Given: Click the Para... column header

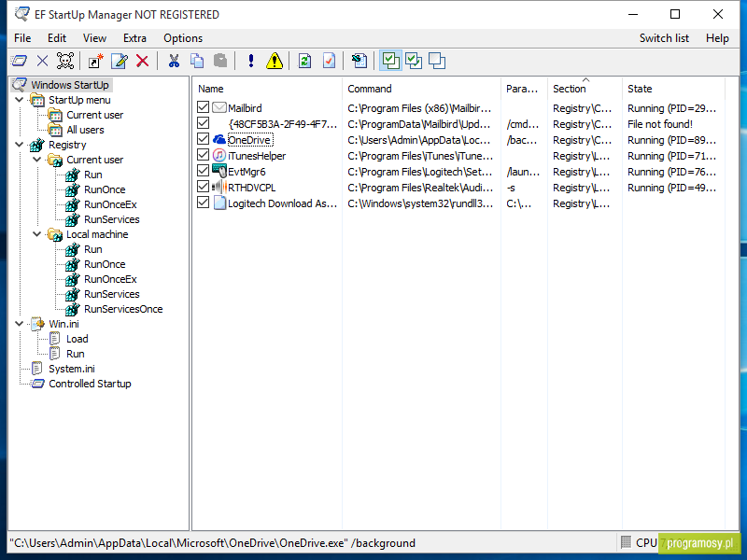Looking at the screenshot, I should [524, 89].
